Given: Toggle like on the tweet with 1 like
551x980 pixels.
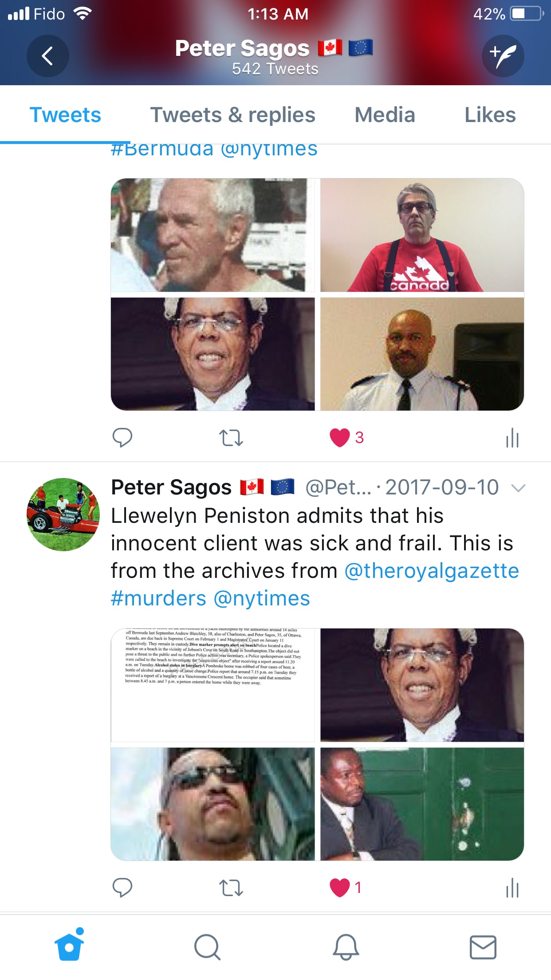Looking at the screenshot, I should pos(340,888).
